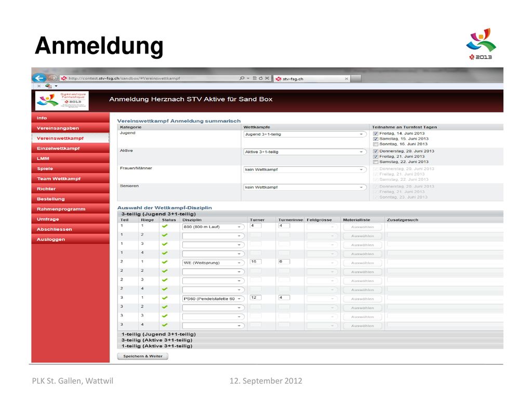Expand the 1-teilig (Aktive 3+1-teilig) section
This screenshot has width=532, height=399.
click(x=310, y=346)
